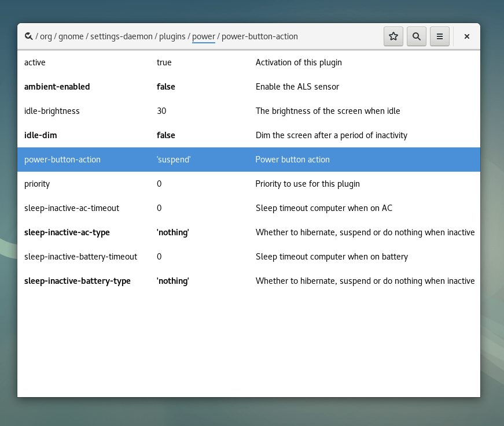Open the priority key row
This screenshot has height=426, width=504.
coord(116,184)
